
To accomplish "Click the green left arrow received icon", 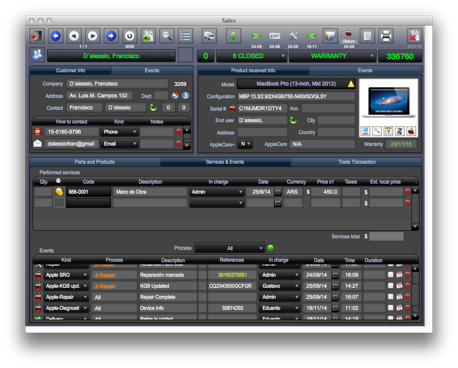I will [256, 36].
